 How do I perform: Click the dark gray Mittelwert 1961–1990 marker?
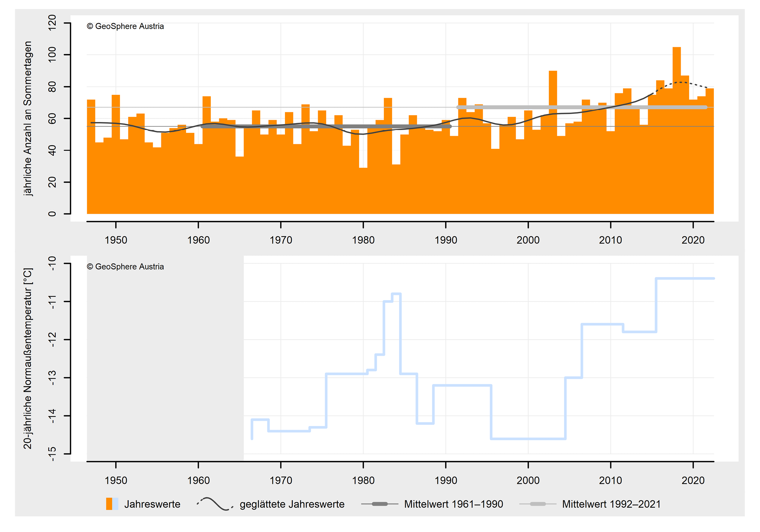[379, 504]
